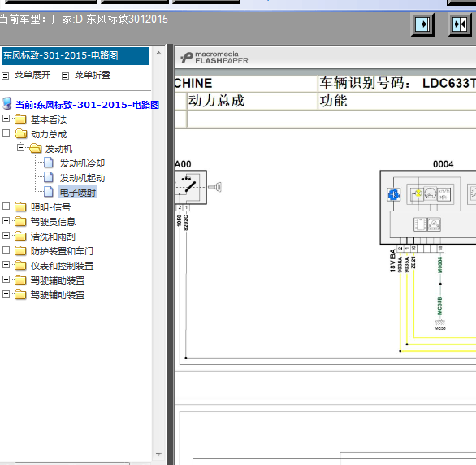476x465 pixels.
Task: Expand all menus via 菜单展开
Action: coord(32,75)
